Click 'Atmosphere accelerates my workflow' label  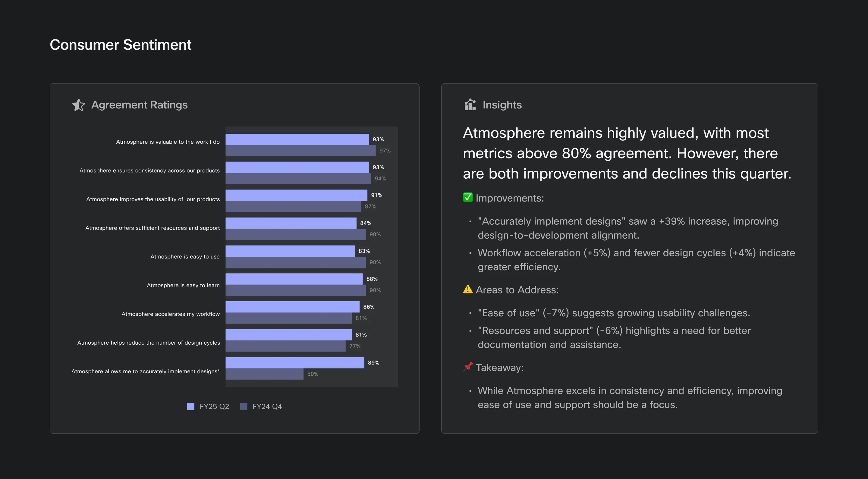click(171, 314)
